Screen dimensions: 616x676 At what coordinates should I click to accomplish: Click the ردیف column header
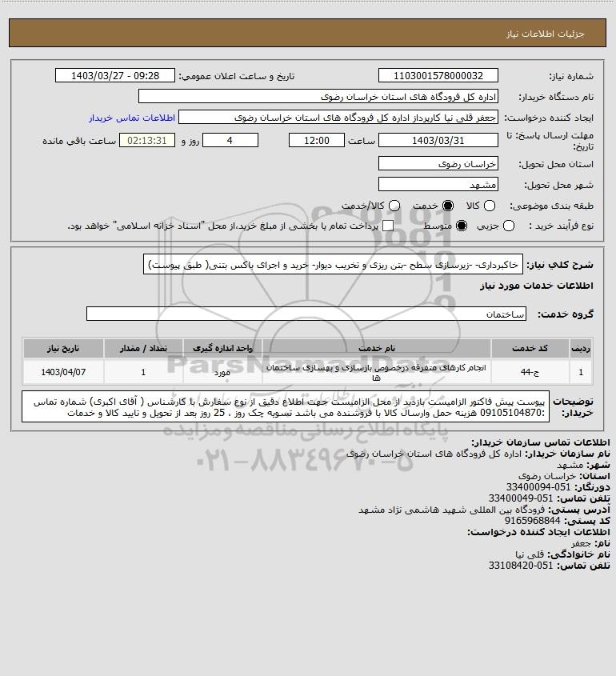point(581,348)
